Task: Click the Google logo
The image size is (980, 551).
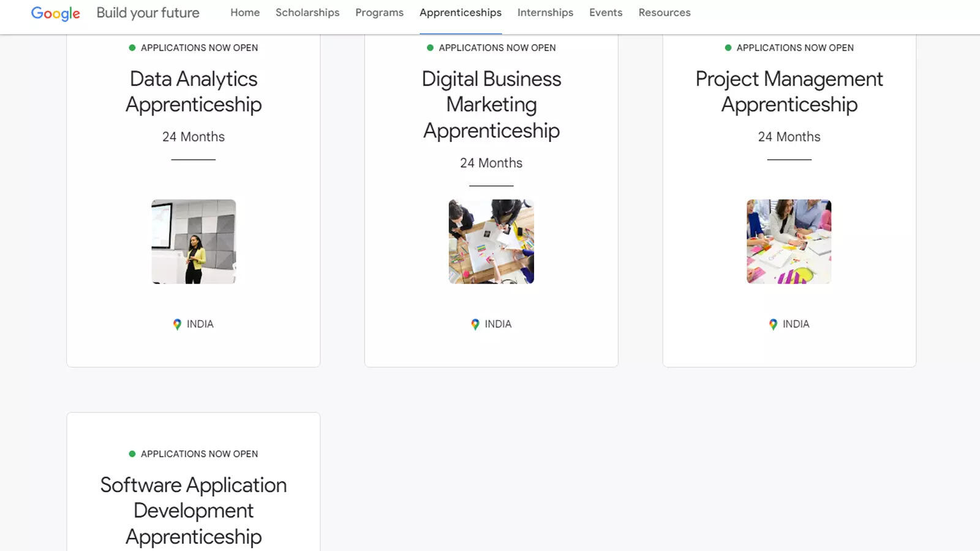Action: click(x=55, y=13)
